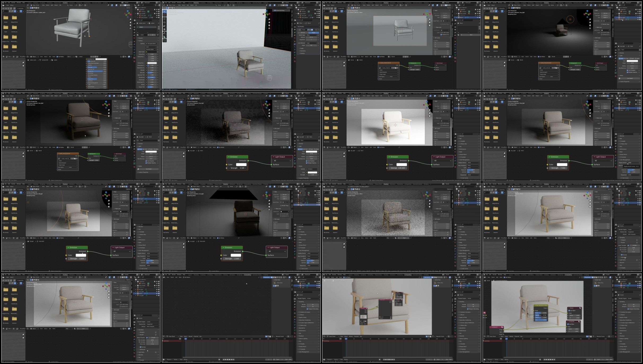Open Light Output All dropdown beside Strength 139.400 node

click(443, 161)
